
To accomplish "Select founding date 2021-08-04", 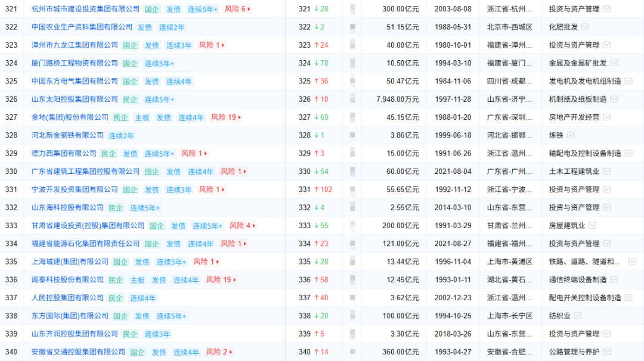I will (453, 172).
